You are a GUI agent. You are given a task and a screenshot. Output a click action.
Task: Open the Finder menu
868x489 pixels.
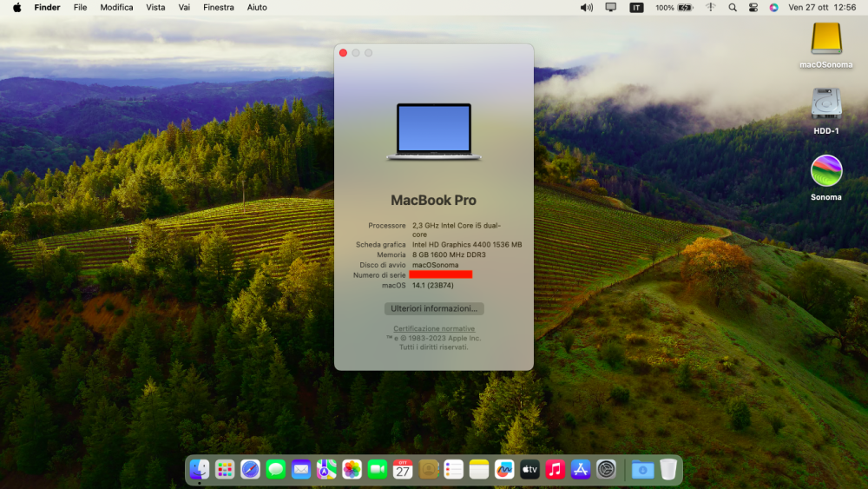click(x=47, y=7)
